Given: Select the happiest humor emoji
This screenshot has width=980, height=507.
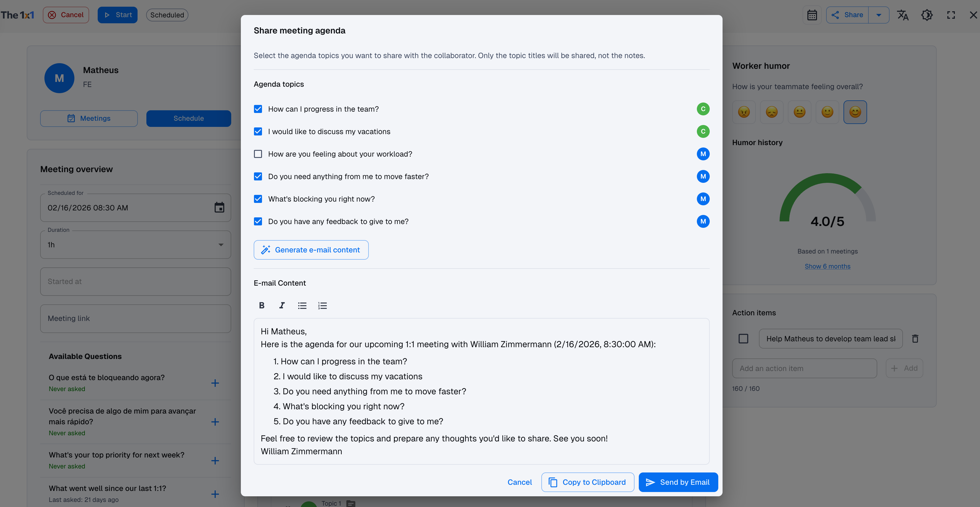Looking at the screenshot, I should tap(855, 112).
